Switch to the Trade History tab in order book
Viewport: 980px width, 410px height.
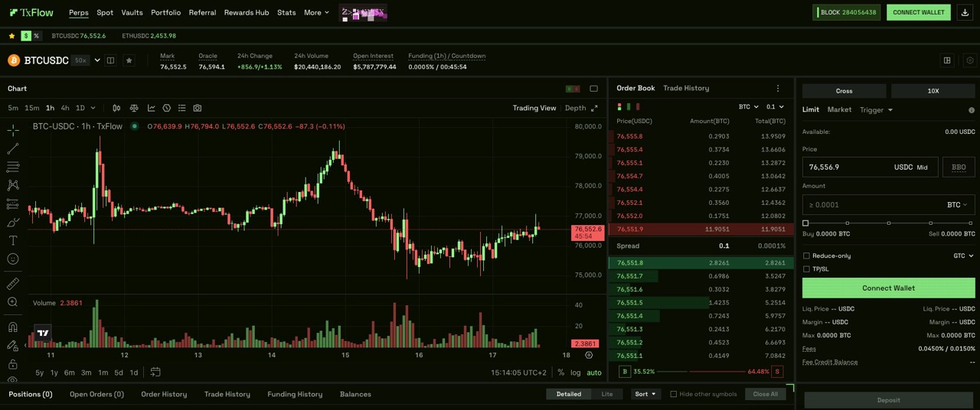tap(686, 88)
